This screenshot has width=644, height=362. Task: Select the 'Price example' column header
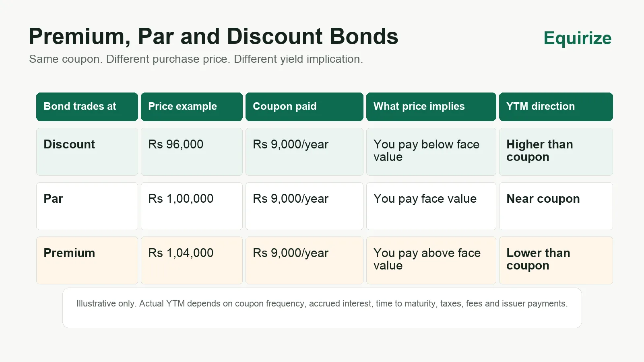point(192,107)
